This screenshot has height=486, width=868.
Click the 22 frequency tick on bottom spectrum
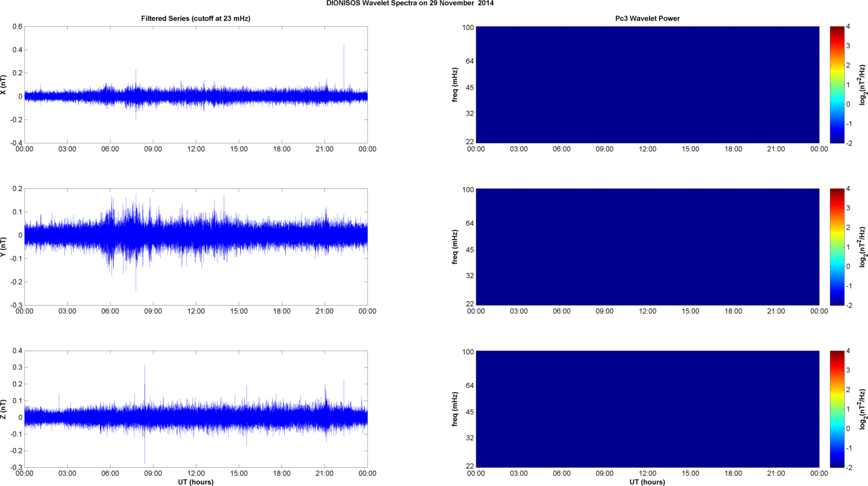click(x=470, y=466)
